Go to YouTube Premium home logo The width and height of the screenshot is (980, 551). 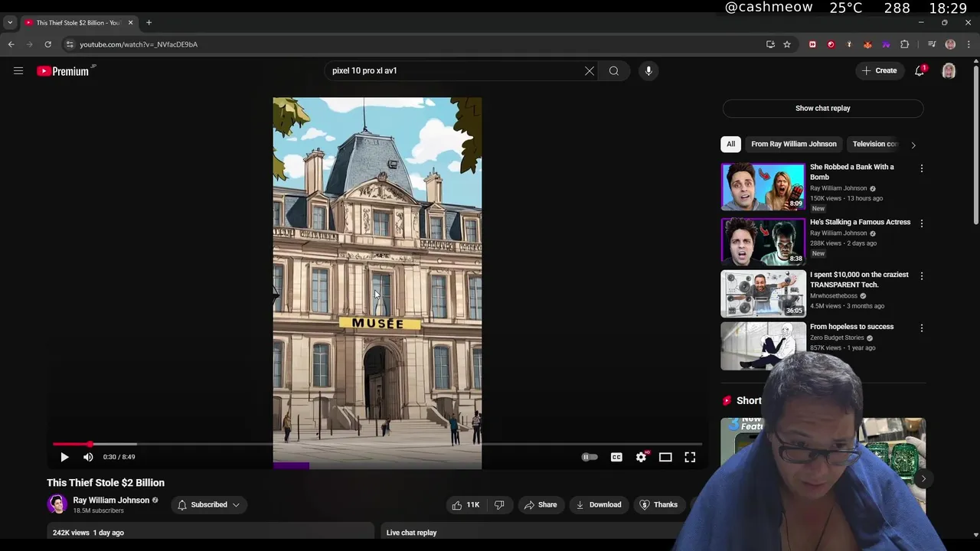point(65,71)
